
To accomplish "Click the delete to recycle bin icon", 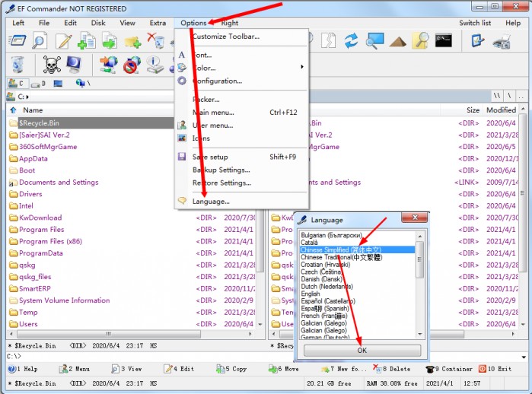I will click(156, 41).
